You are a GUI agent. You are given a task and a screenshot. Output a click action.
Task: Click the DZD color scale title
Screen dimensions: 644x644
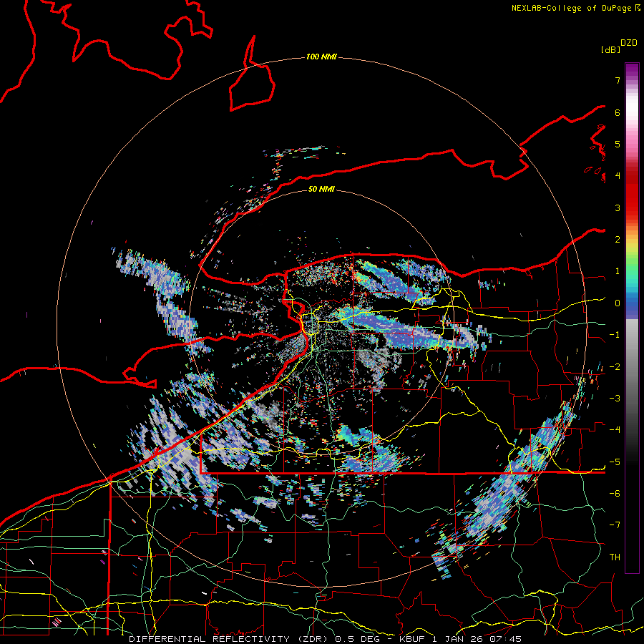pos(629,43)
